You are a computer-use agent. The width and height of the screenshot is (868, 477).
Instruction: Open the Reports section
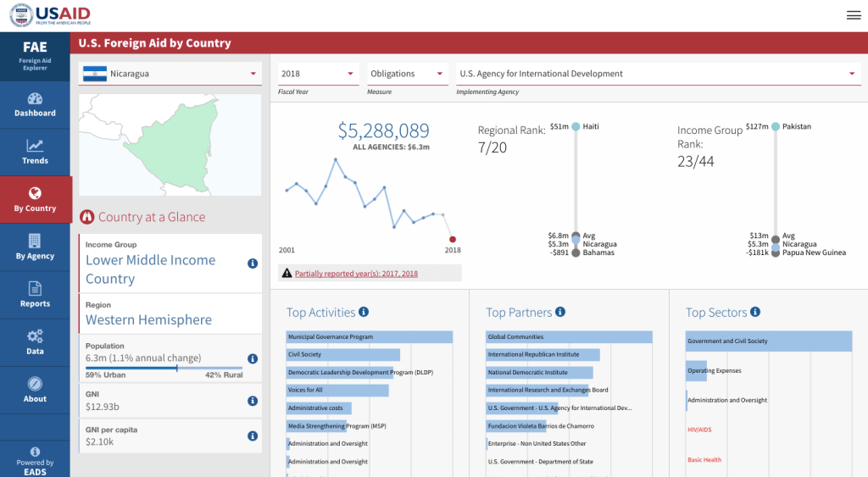[x=35, y=295]
